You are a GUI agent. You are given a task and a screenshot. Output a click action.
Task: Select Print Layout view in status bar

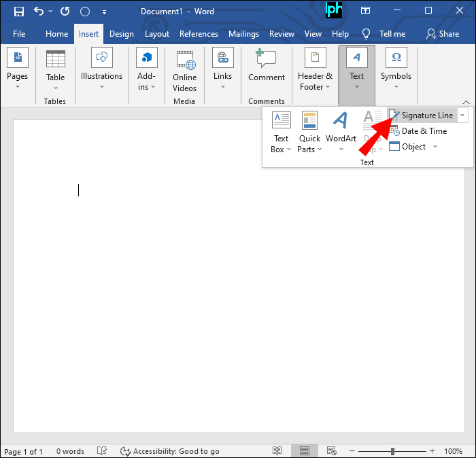point(305,451)
